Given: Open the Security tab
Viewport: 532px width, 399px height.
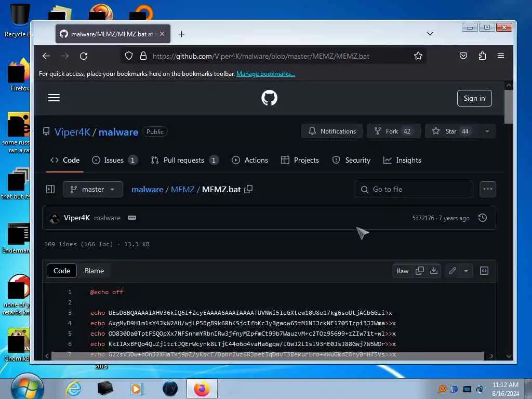Looking at the screenshot, I should tap(351, 160).
